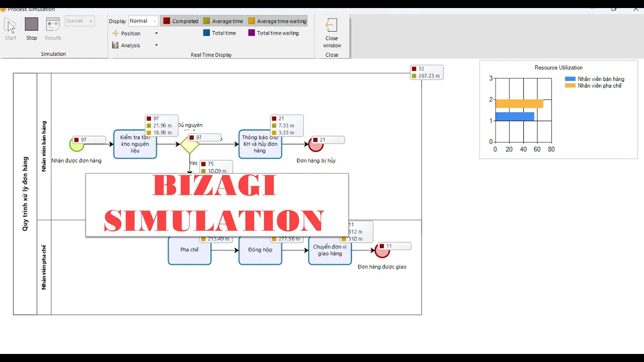This screenshot has width=644, height=362.
Task: Click the 21.98 m average time value
Action: click(163, 126)
